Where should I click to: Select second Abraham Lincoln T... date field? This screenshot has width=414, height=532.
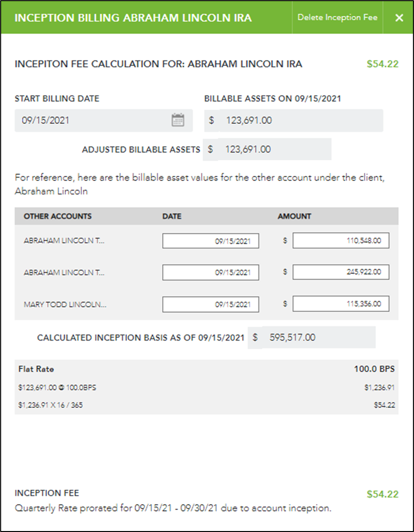(x=211, y=272)
